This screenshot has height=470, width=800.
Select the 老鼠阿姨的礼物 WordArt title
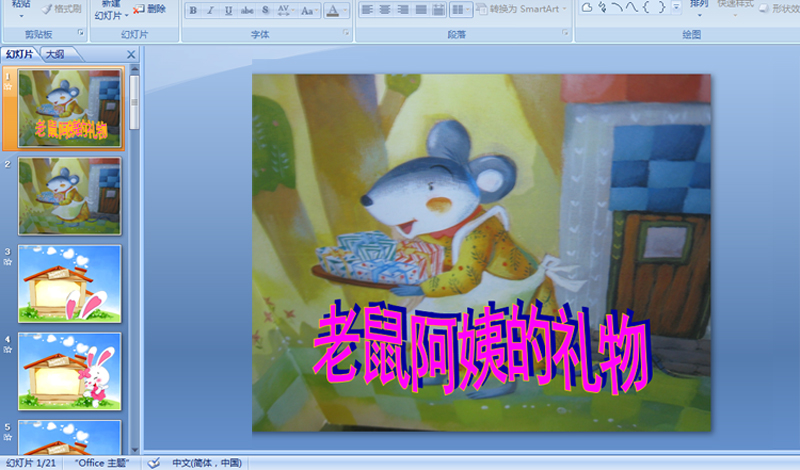point(482,348)
